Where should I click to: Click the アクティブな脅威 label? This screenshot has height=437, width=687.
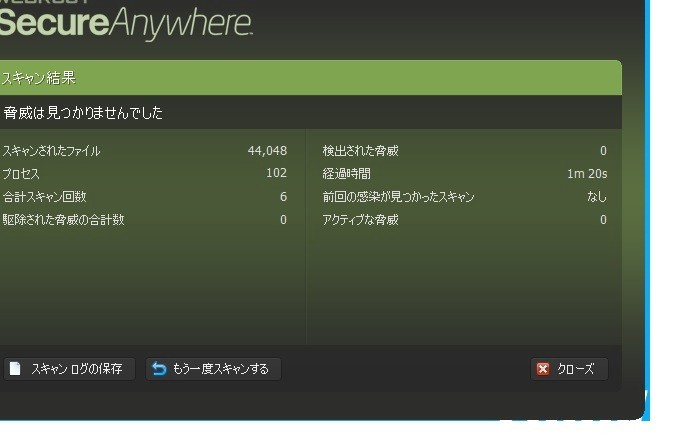360,219
